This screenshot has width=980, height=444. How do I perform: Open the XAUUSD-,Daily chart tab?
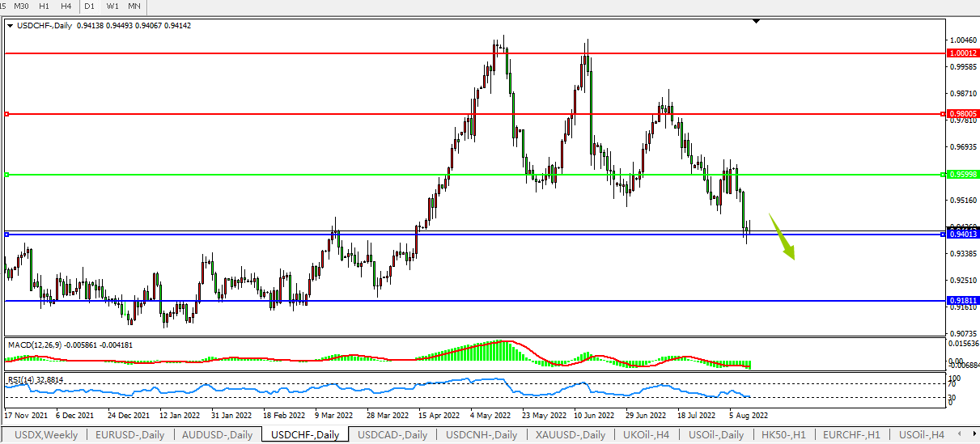coord(566,435)
